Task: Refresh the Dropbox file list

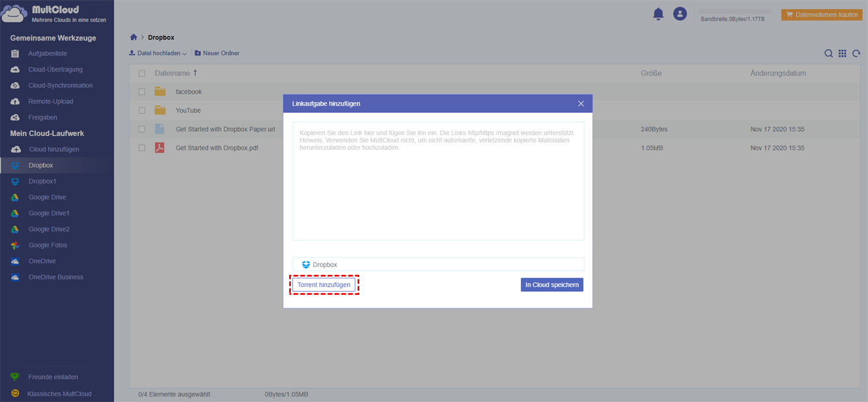Action: (x=856, y=54)
